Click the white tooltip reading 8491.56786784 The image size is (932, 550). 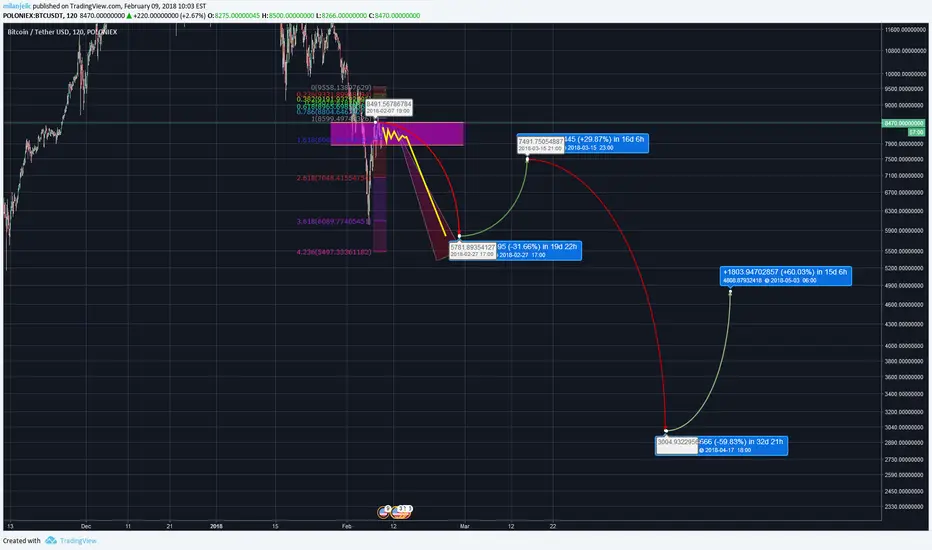pos(388,107)
